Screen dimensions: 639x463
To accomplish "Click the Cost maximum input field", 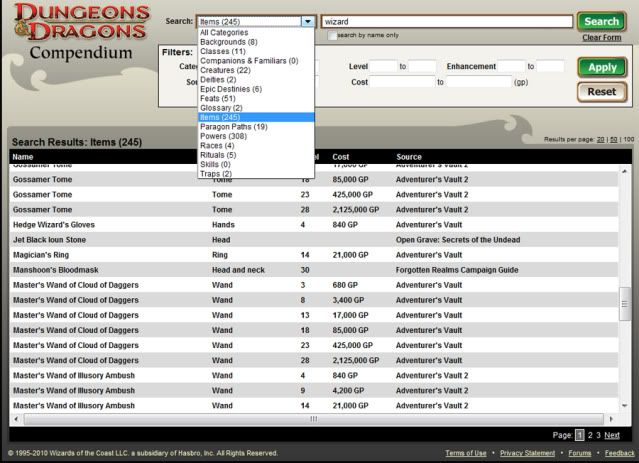I will point(479,82).
